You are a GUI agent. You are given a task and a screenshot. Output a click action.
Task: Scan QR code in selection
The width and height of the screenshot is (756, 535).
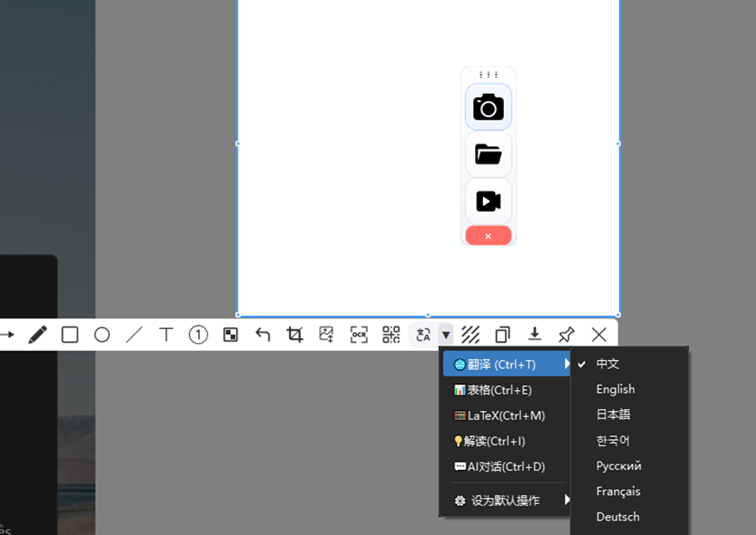coord(391,334)
